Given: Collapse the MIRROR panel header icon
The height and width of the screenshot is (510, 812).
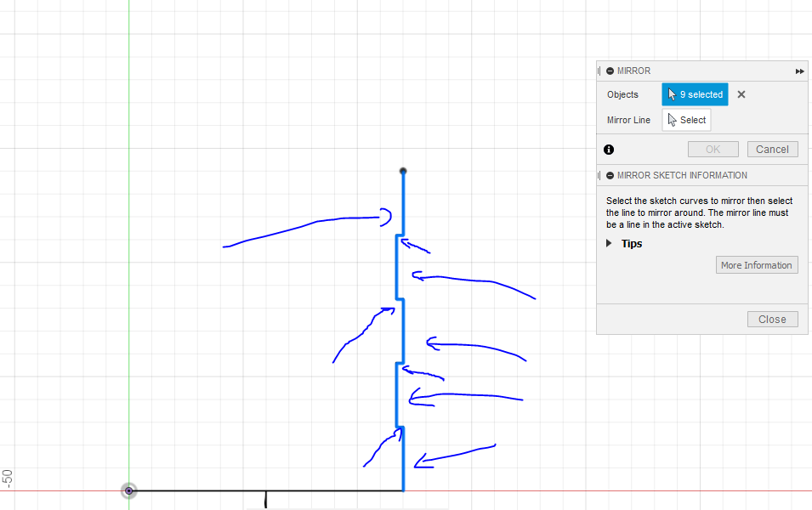Looking at the screenshot, I should 610,71.
